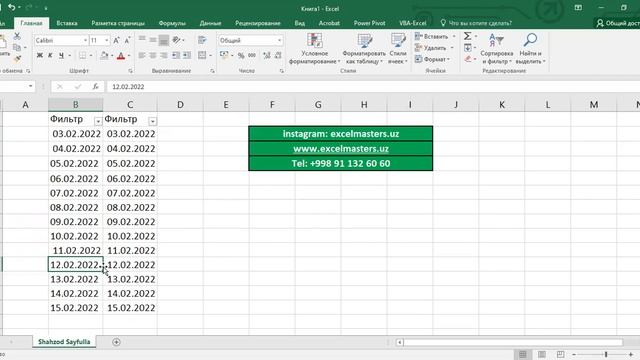Image resolution: width=640 pixels, height=360 pixels.
Task: Open the Рецензирование tab
Action: tap(258, 23)
